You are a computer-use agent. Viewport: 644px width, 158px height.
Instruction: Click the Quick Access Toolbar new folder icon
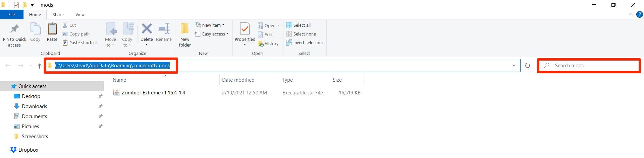(25, 5)
